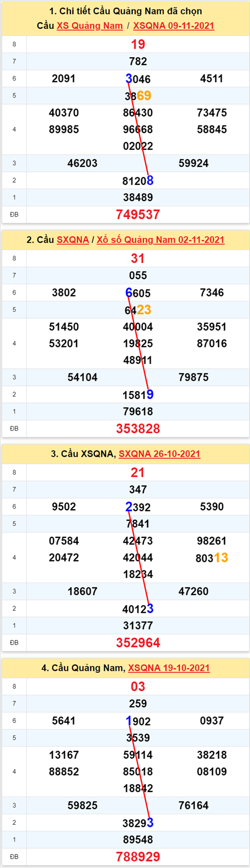Select the number 76164
250x868 pixels.
pyautogui.click(x=194, y=805)
